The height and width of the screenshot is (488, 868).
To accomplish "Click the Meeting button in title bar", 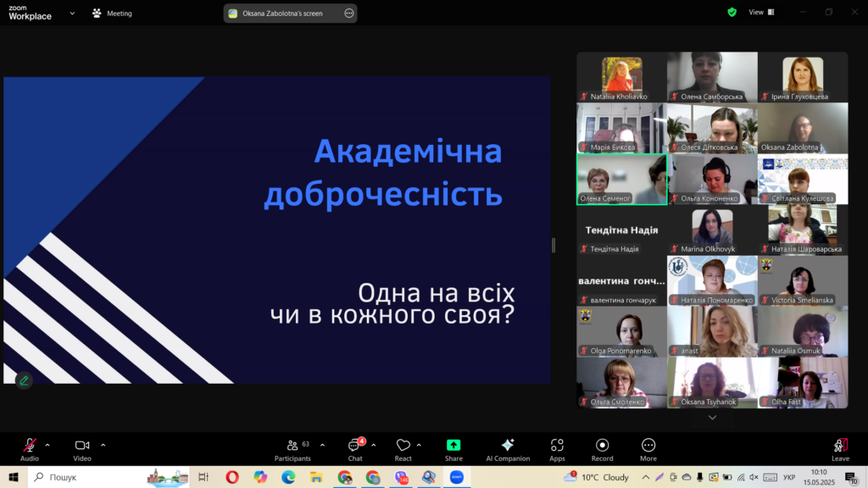I will (113, 14).
